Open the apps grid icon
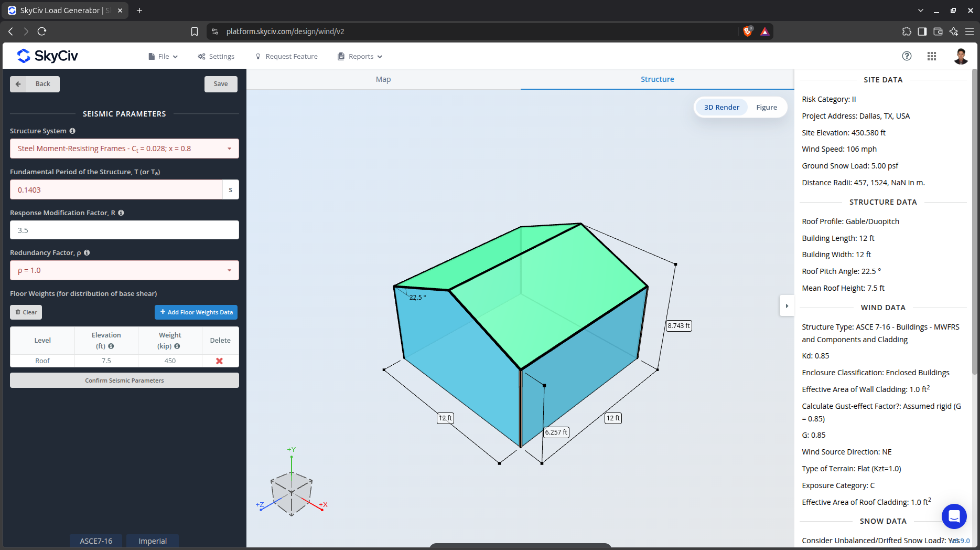This screenshot has width=980, height=550. [x=932, y=56]
